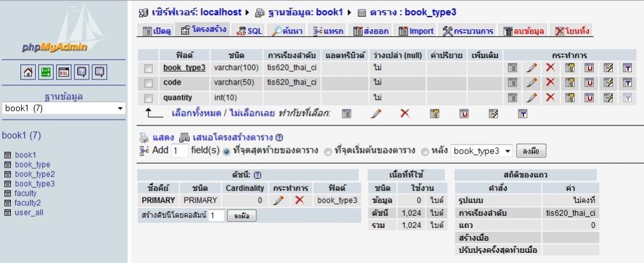
Task: Click เลือกทั้งหมด (check all) link
Action: [196, 113]
